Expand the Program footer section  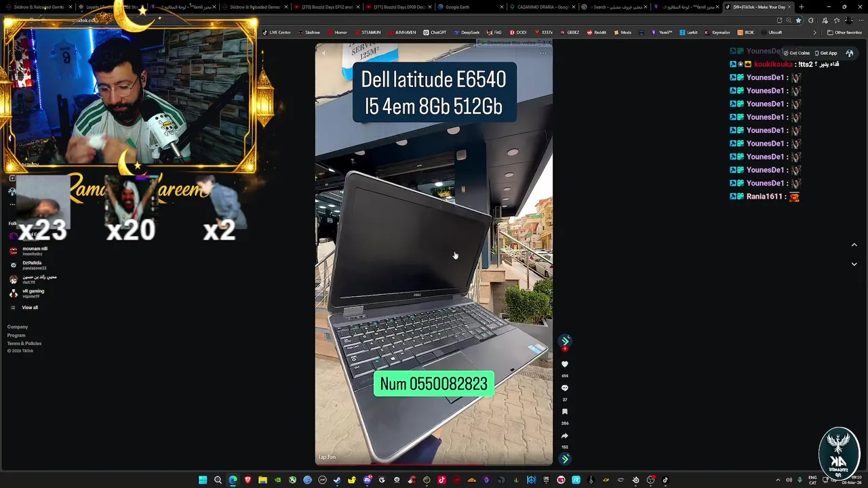point(16,335)
